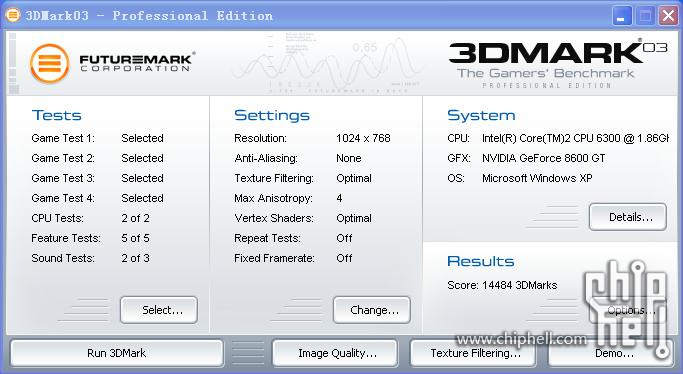The width and height of the screenshot is (683, 374).
Task: Click the 'CPU Tests:' label
Action: coord(57,219)
